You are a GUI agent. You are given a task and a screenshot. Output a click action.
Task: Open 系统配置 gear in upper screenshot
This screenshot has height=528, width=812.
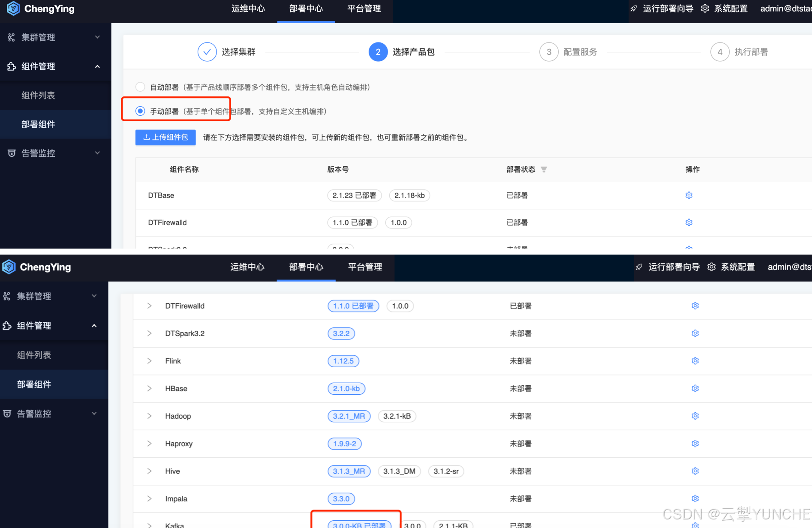pos(705,9)
